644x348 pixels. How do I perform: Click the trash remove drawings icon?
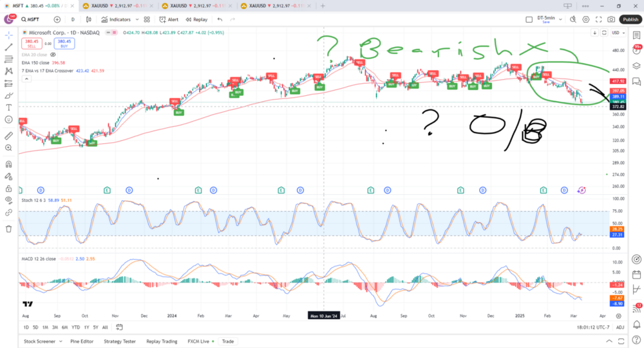(8, 229)
